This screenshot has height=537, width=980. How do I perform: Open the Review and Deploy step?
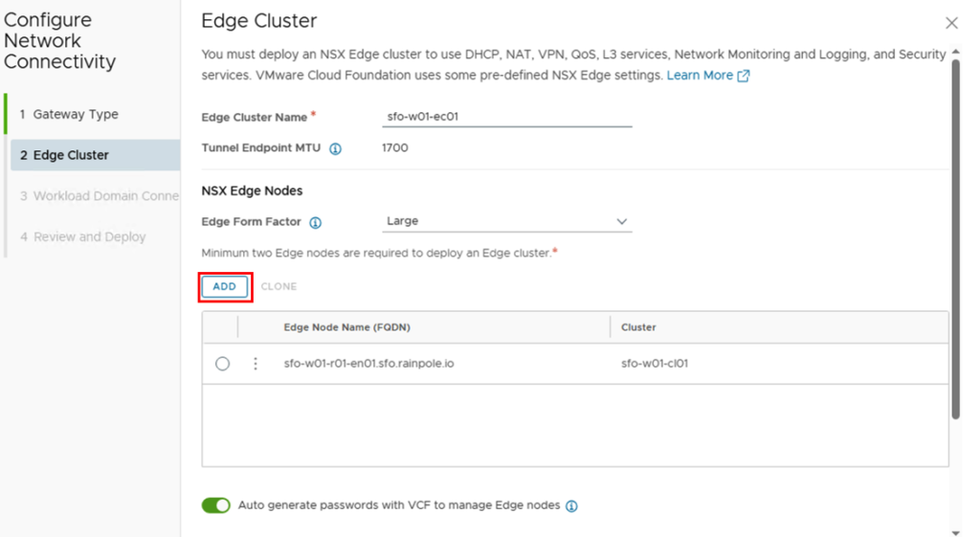point(89,236)
